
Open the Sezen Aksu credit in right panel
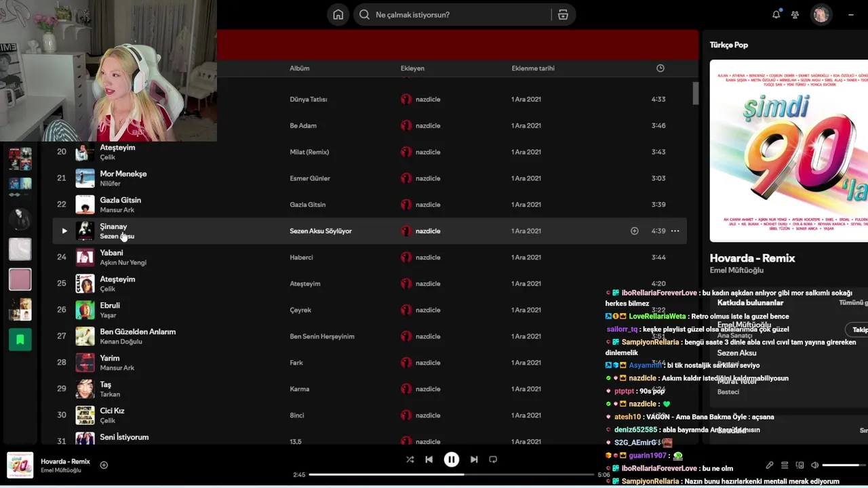point(736,353)
